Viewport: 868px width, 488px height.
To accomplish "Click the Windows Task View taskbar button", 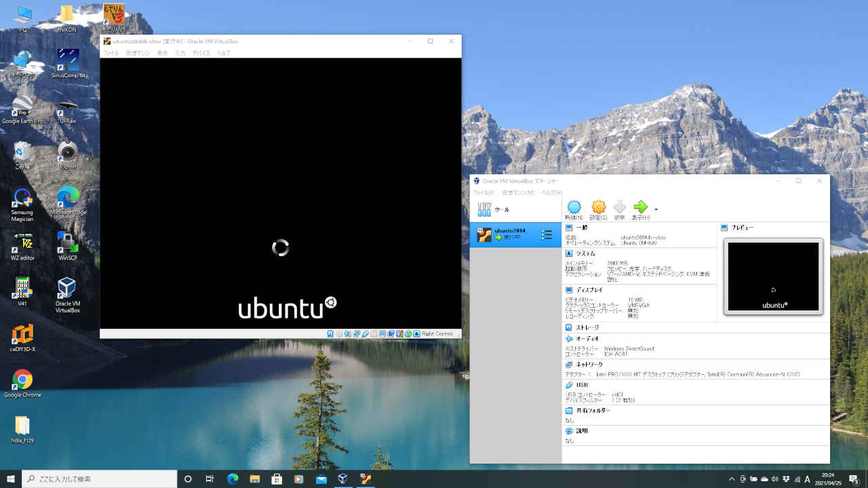I will (x=210, y=479).
